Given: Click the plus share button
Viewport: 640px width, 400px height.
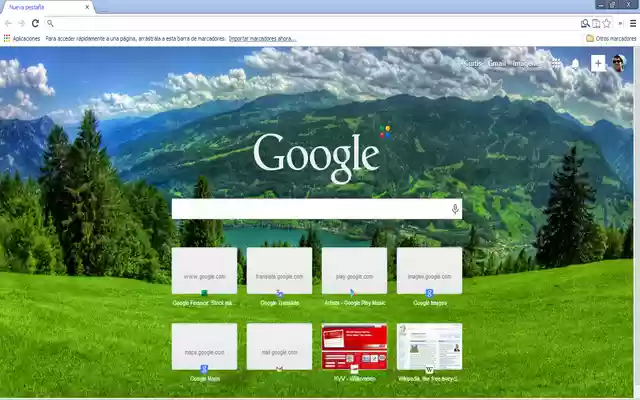Looking at the screenshot, I should click(598, 63).
